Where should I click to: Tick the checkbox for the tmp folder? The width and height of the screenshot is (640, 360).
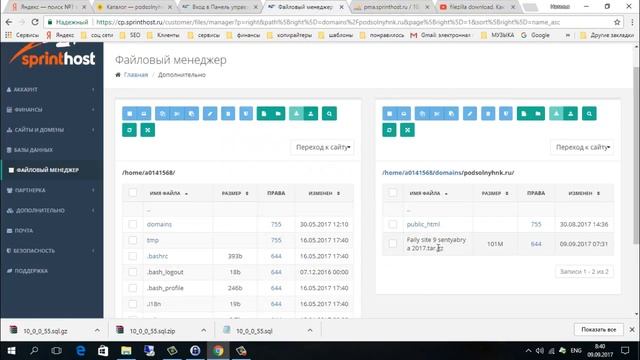tap(133, 240)
